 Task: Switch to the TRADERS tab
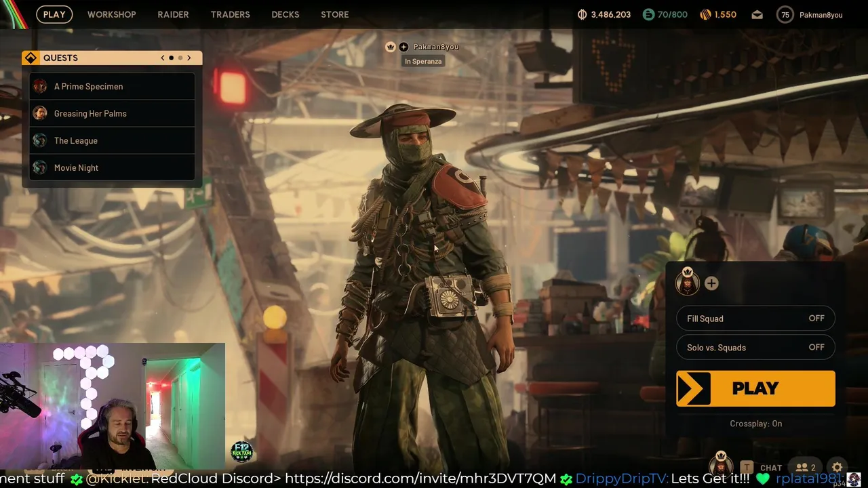coord(230,14)
